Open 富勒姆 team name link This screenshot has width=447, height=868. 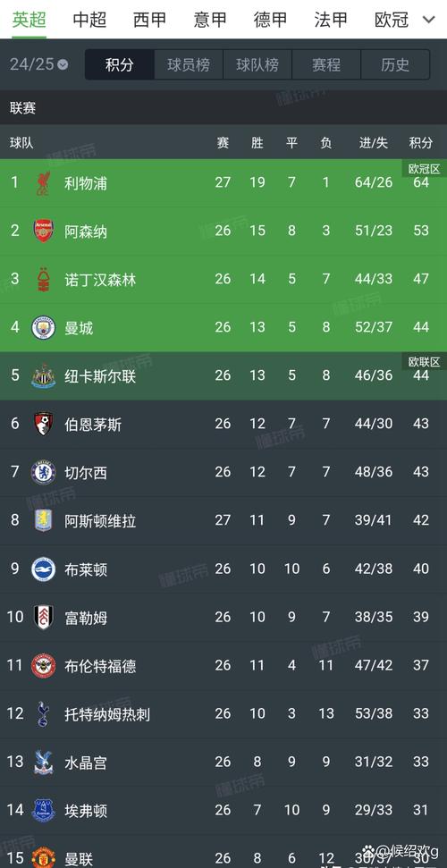86,617
